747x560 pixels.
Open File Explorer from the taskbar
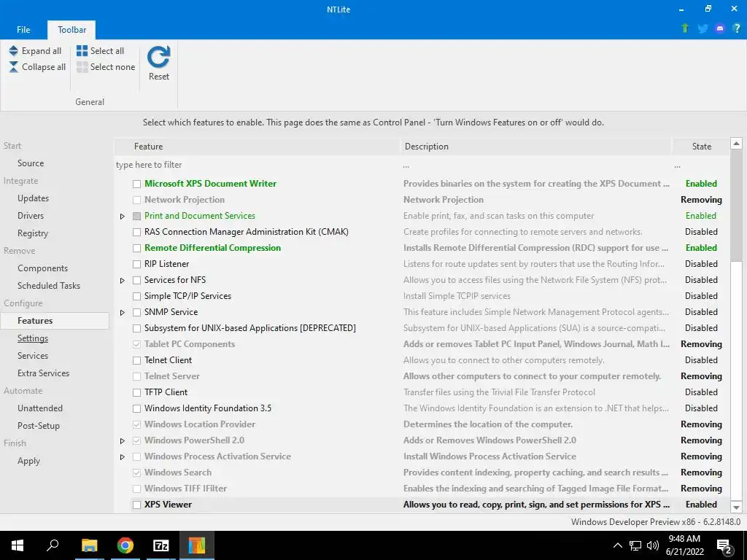click(x=89, y=545)
